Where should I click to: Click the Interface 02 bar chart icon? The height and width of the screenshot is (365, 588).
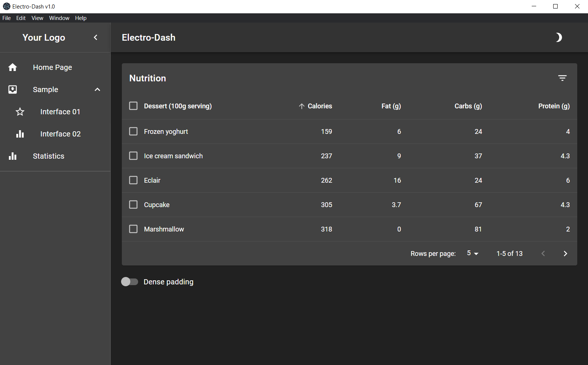coord(20,134)
